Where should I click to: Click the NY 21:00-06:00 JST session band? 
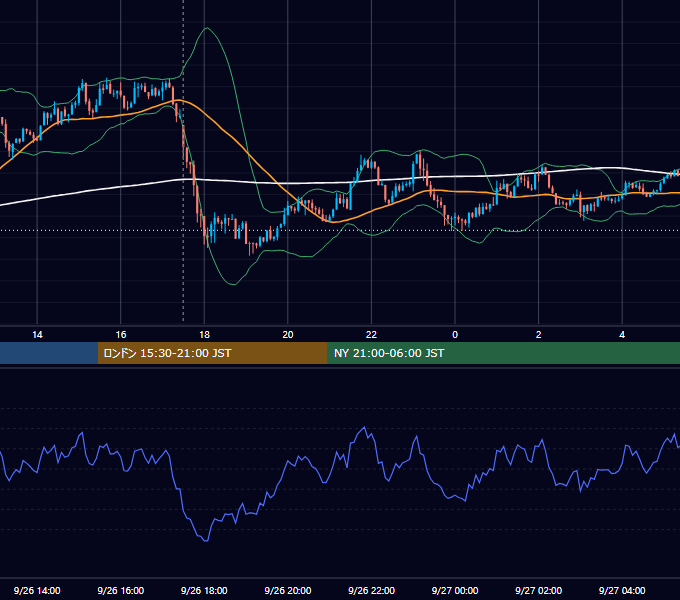pos(503,353)
